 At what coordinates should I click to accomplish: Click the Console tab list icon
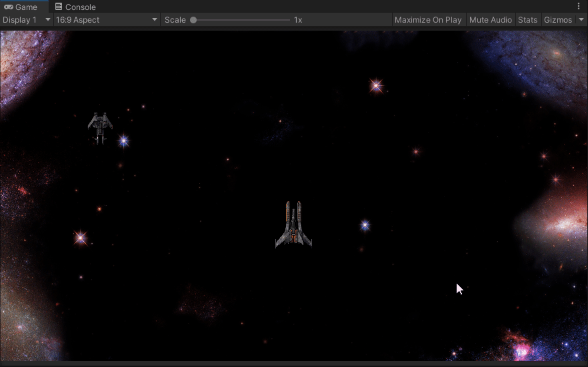[x=59, y=7]
